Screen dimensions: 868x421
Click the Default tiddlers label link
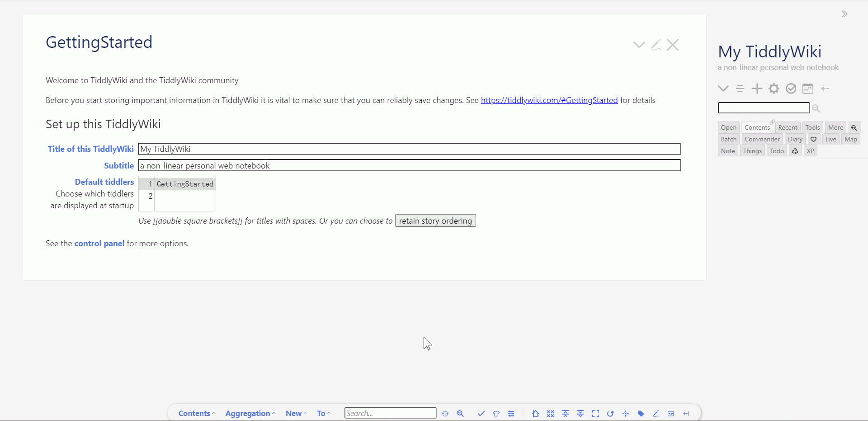[104, 182]
